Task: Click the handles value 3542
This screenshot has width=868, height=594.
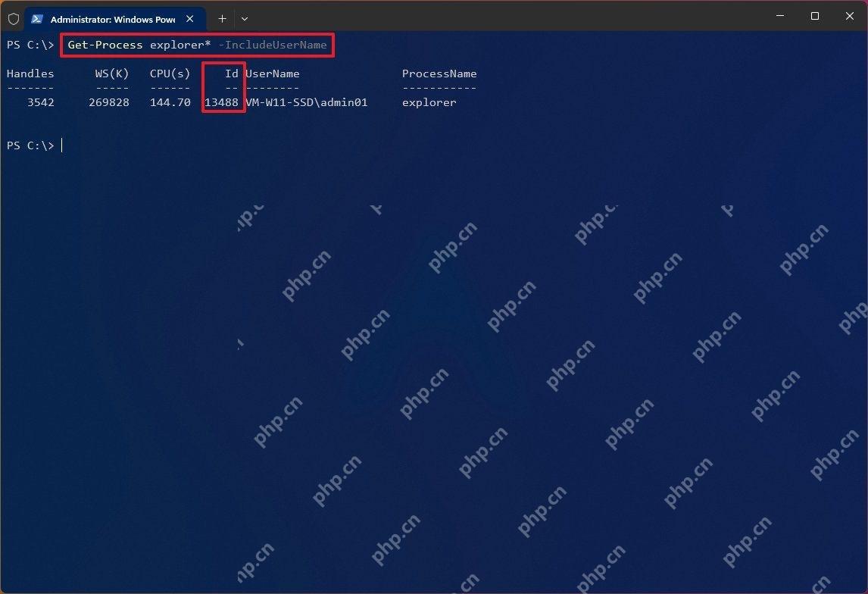Action: [x=41, y=102]
